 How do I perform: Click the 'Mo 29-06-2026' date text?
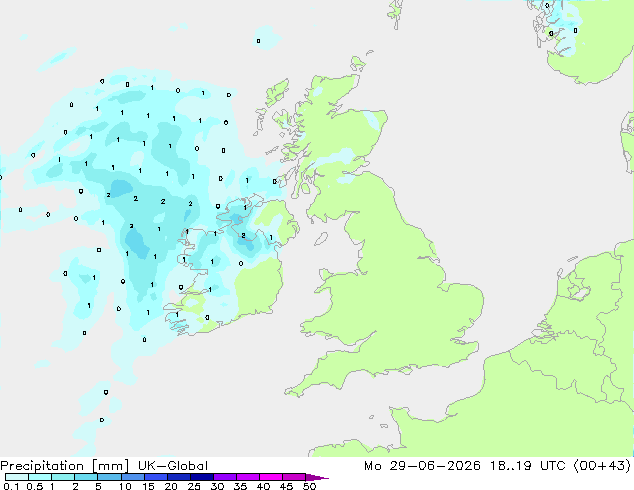(423, 466)
